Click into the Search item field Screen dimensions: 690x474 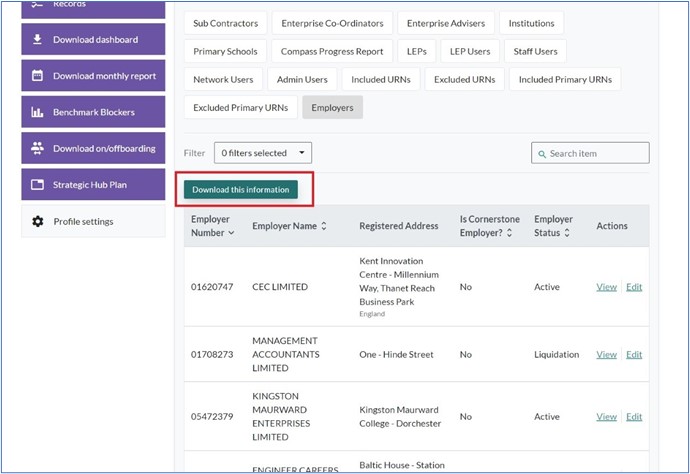coord(596,154)
